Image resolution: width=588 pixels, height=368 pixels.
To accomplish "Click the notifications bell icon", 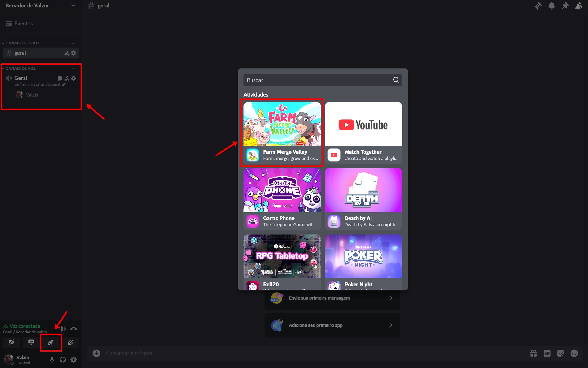I will click(551, 6).
